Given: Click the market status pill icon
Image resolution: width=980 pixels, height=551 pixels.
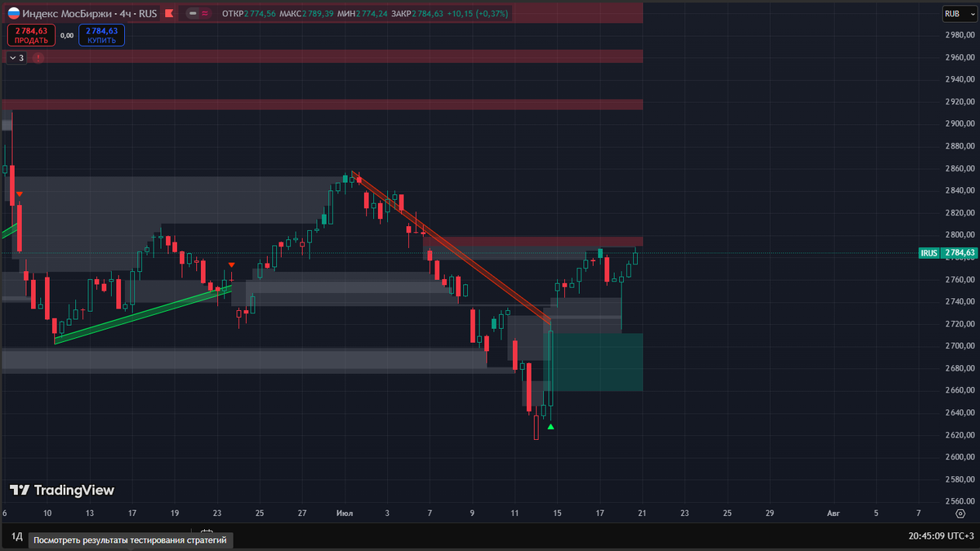Looking at the screenshot, I should [198, 14].
